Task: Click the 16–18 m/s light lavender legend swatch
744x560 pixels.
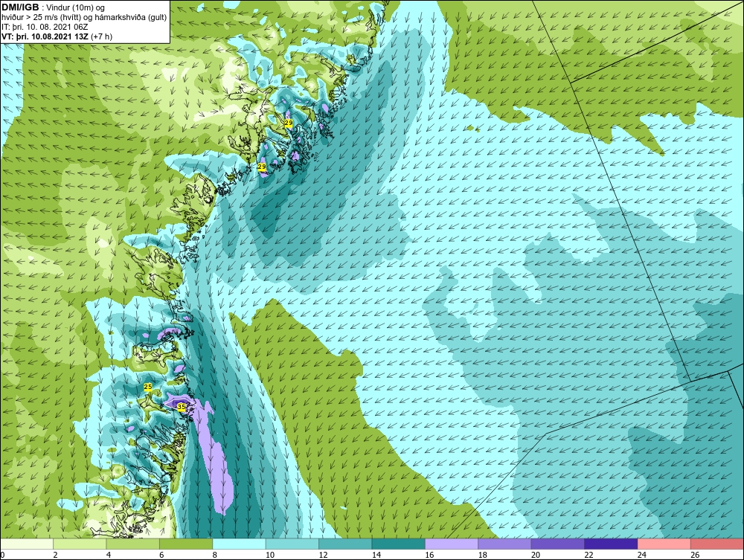Action: [x=452, y=544]
